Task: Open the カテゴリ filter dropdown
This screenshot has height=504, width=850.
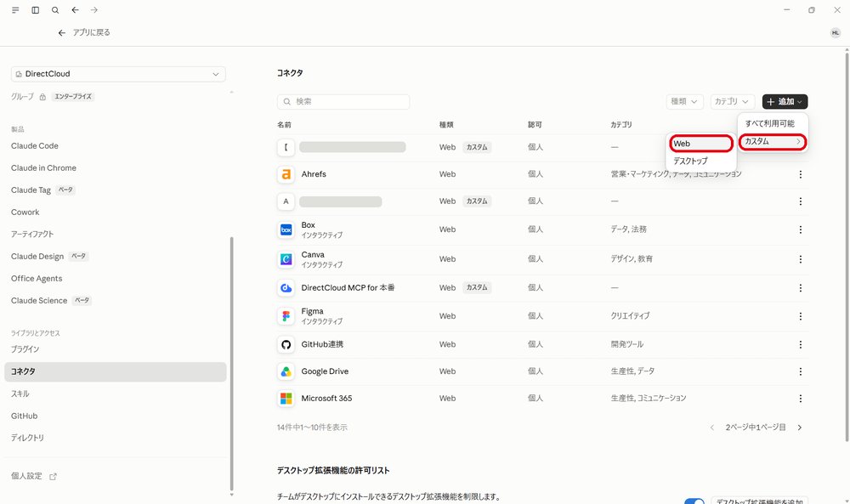Action: (733, 101)
